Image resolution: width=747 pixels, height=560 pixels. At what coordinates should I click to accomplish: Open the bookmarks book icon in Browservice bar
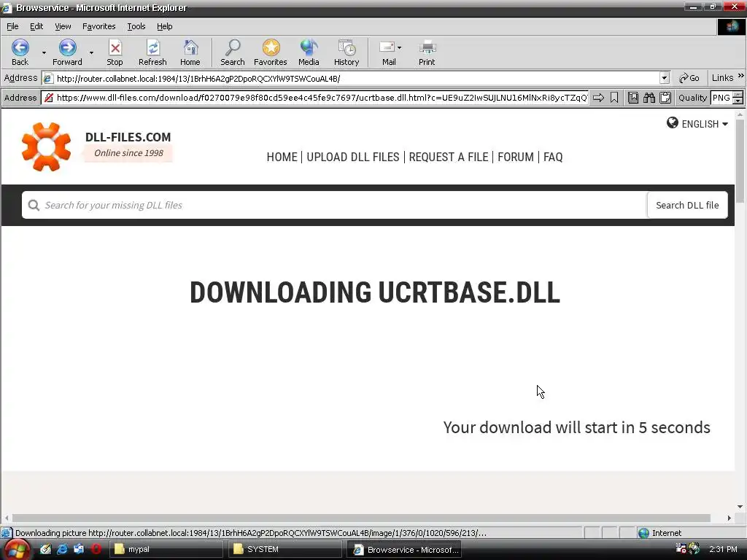tap(633, 98)
